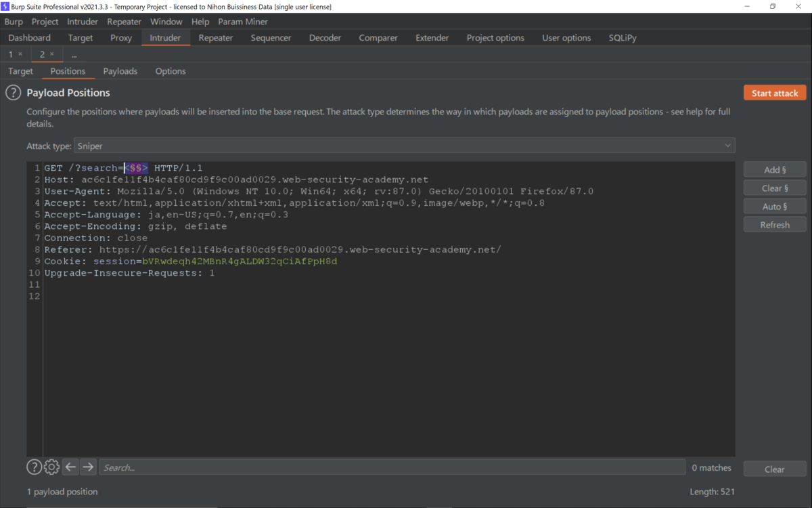Open the Help menu
The height and width of the screenshot is (508, 812).
(200, 22)
